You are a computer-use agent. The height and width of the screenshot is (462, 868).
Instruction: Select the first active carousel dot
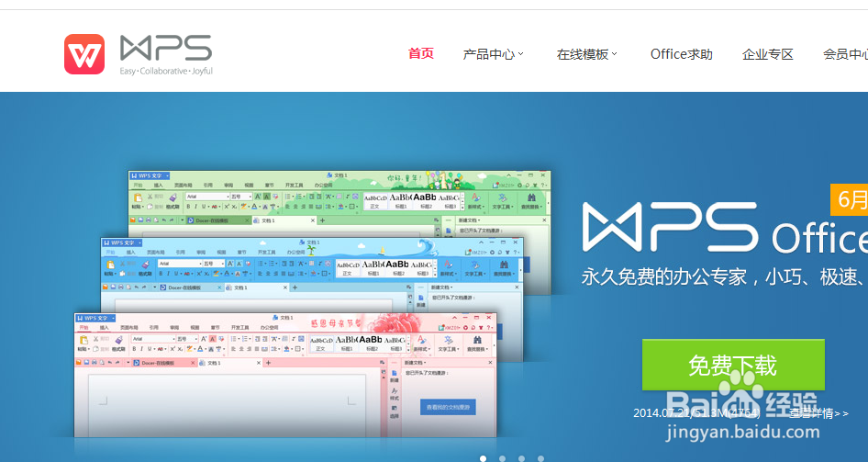(484, 458)
